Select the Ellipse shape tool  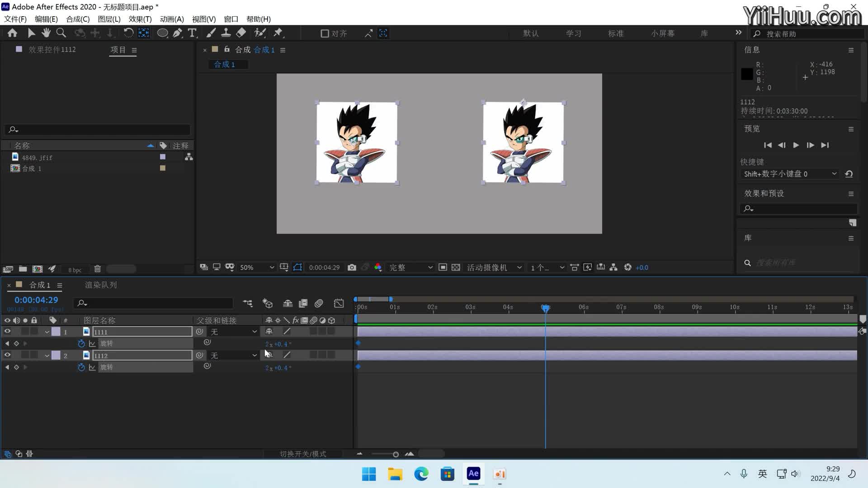click(x=162, y=33)
